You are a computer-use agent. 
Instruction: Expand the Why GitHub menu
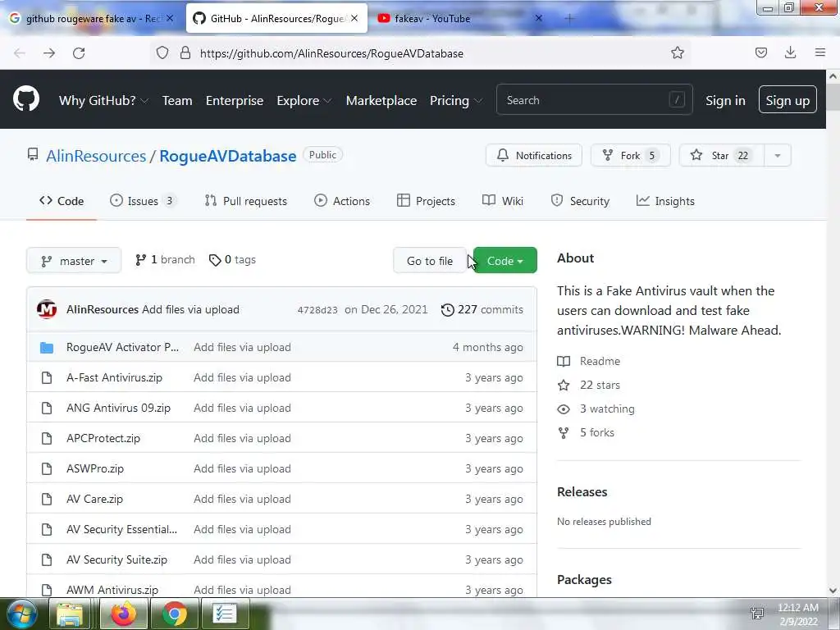click(103, 100)
